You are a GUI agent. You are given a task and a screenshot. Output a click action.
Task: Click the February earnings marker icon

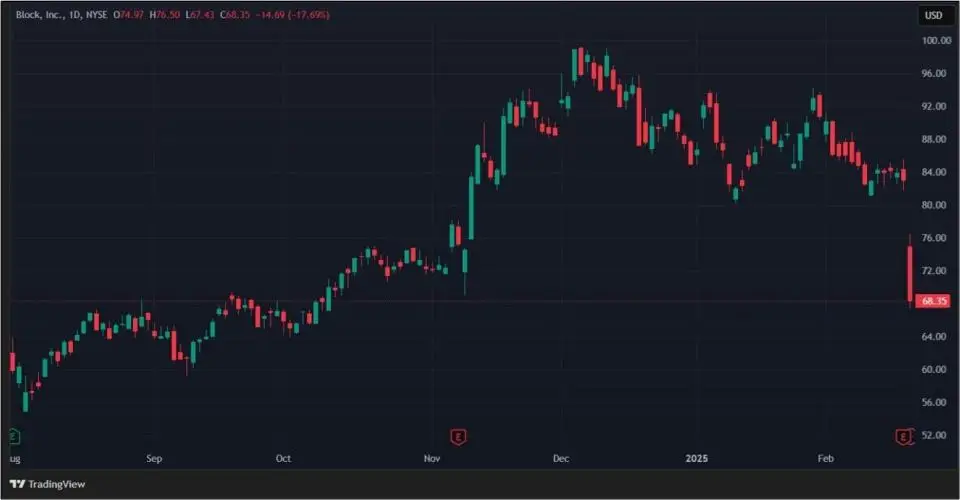click(x=905, y=436)
